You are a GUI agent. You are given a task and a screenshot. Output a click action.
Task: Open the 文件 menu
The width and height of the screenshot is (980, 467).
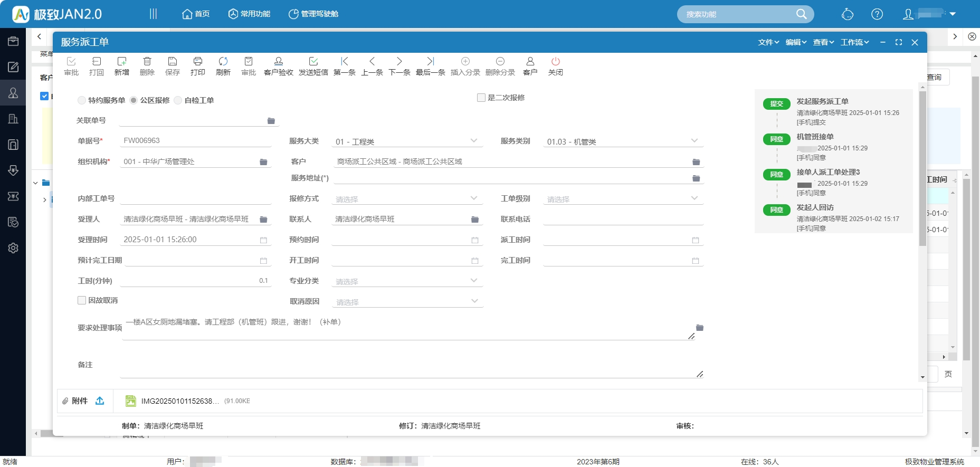pos(768,42)
